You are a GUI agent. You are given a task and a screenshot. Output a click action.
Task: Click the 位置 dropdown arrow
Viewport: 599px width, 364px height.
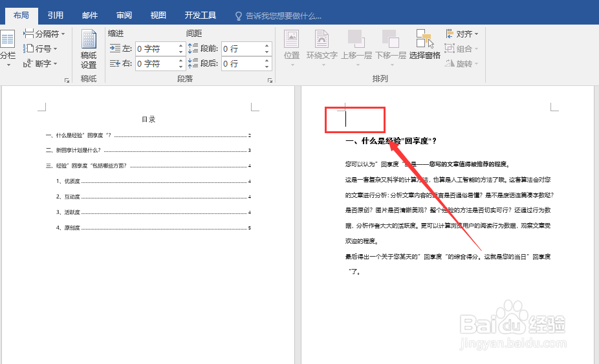click(x=292, y=65)
